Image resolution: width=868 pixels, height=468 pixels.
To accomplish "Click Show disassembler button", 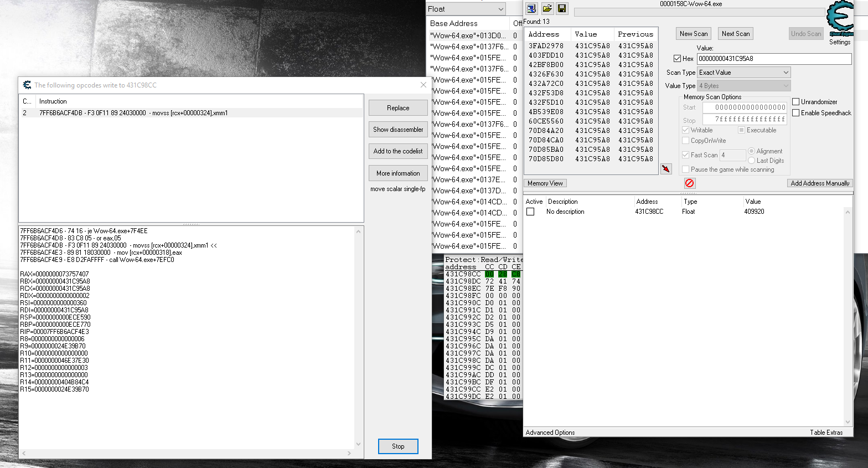I will (x=398, y=130).
